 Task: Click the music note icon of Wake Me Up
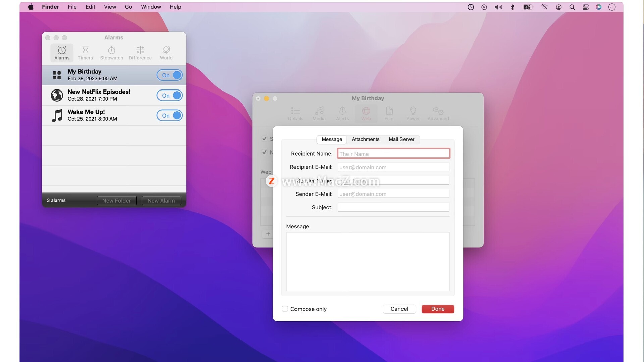[57, 115]
